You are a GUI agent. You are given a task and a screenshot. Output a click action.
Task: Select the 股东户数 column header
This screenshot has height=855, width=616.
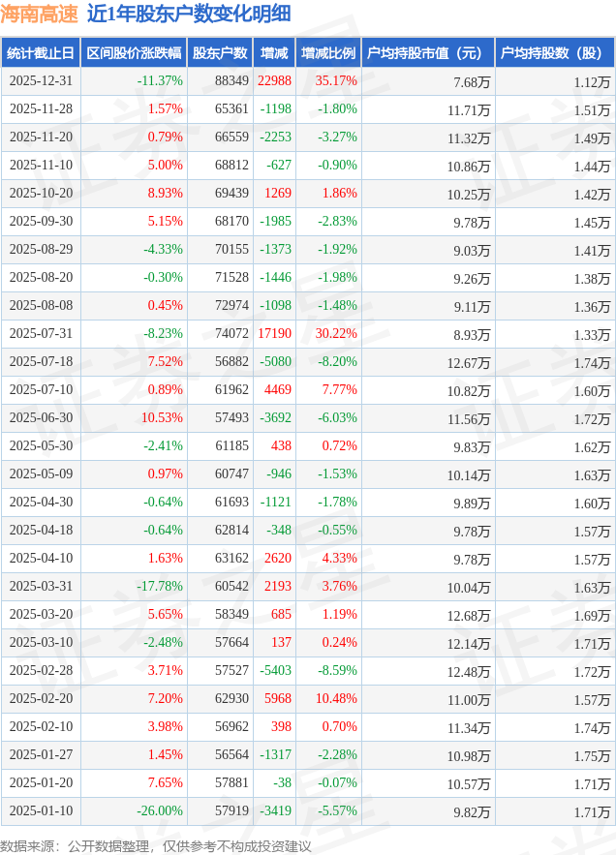point(220,53)
